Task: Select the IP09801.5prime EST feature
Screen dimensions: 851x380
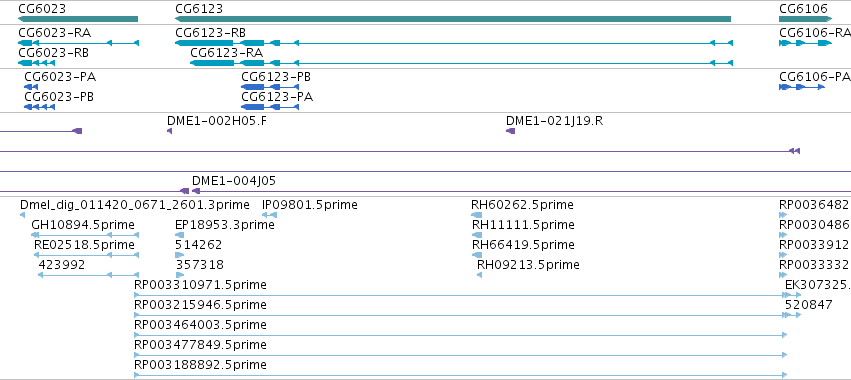Action: pos(269,215)
